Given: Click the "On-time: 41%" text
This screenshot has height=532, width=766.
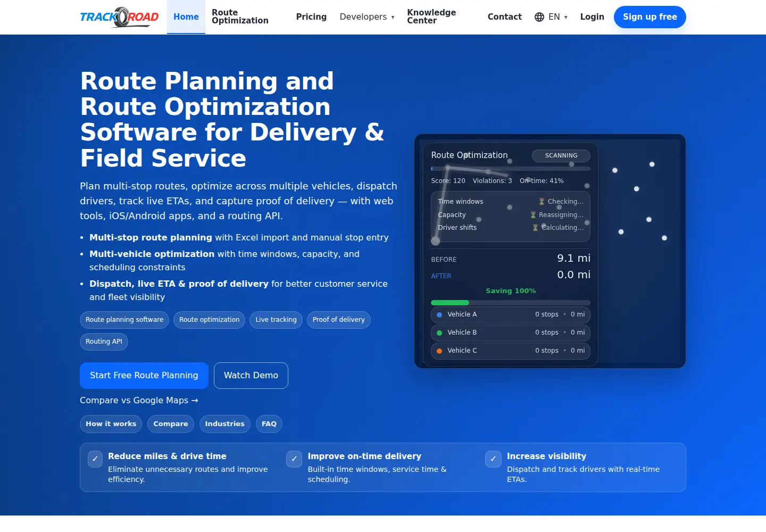Looking at the screenshot, I should 542,181.
